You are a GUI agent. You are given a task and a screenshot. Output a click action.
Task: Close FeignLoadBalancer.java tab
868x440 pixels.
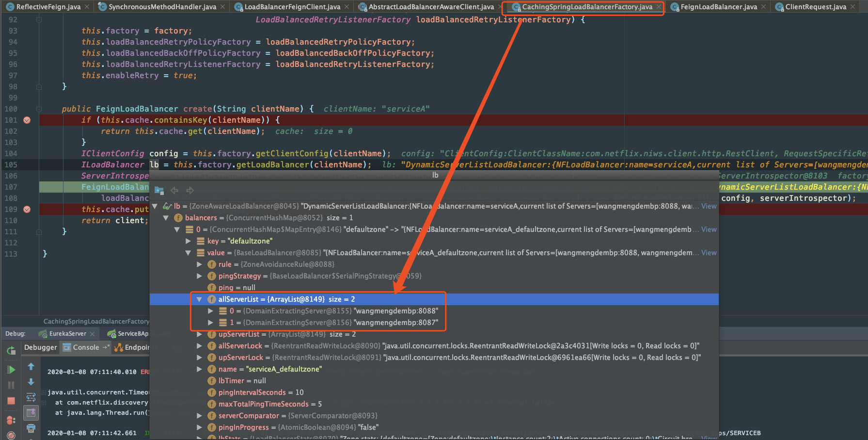point(764,7)
